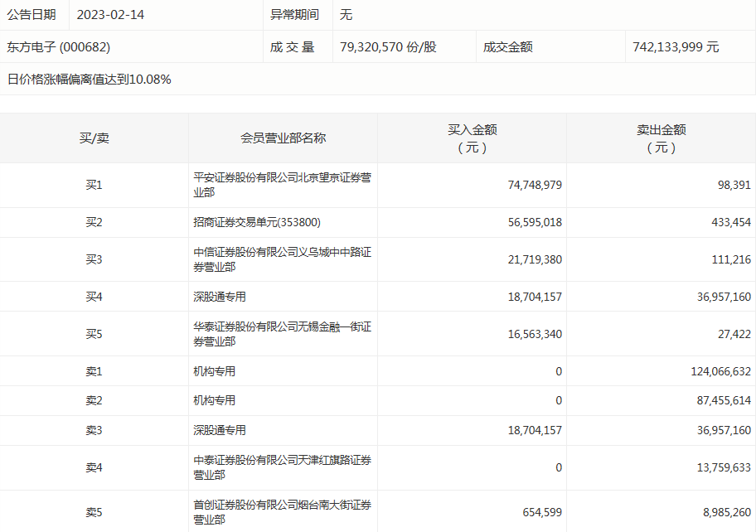Select sell amount 98,391
The width and height of the screenshot is (756, 532).
(x=734, y=185)
